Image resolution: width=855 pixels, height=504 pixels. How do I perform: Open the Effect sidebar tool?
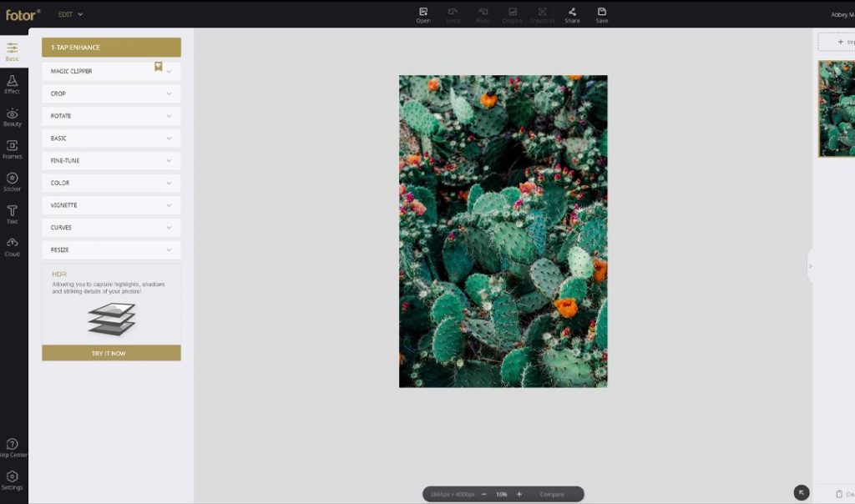(12, 84)
